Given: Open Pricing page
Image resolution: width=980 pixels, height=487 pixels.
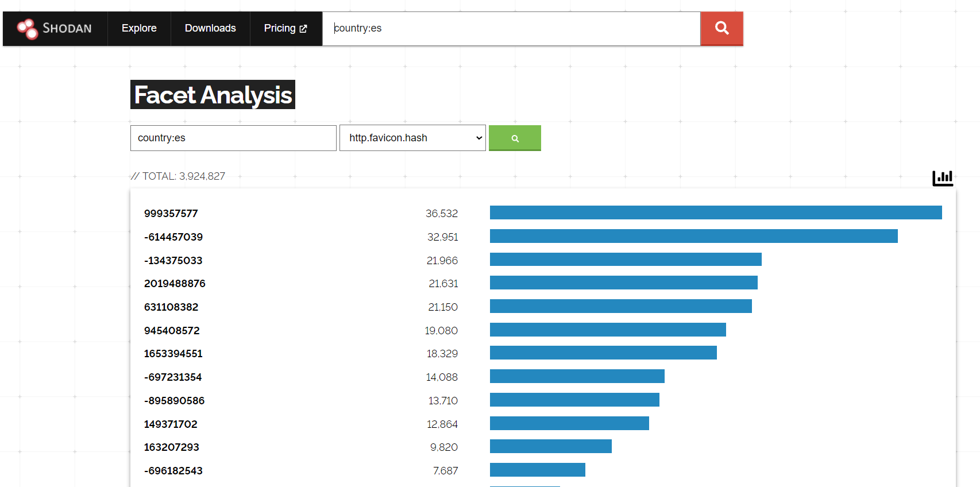Looking at the screenshot, I should 285,28.
